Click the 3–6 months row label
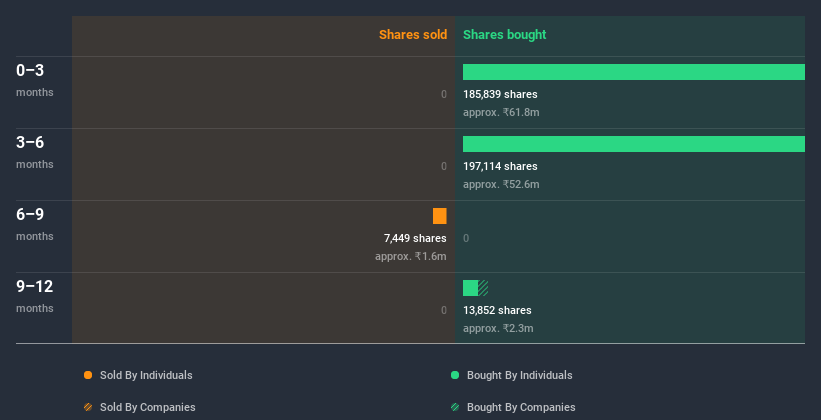Viewport: 821px width, 420px height. (35, 151)
